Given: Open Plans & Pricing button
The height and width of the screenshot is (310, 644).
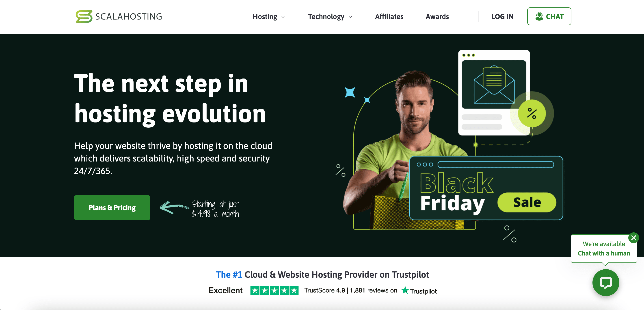Looking at the screenshot, I should coord(112,208).
